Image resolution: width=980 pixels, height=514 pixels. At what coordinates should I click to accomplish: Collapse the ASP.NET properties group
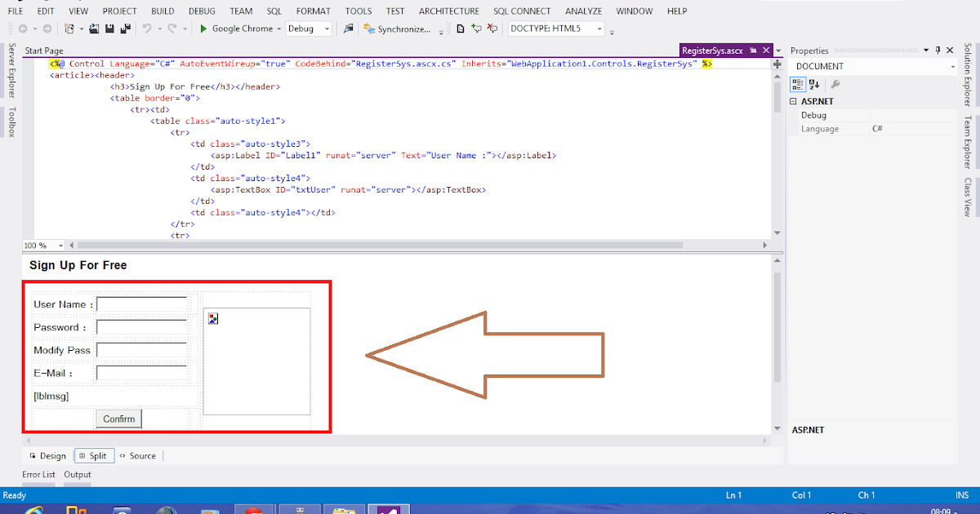pyautogui.click(x=792, y=101)
